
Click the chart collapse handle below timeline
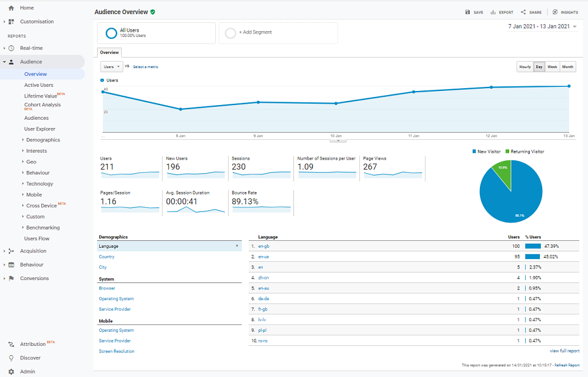[x=338, y=141]
